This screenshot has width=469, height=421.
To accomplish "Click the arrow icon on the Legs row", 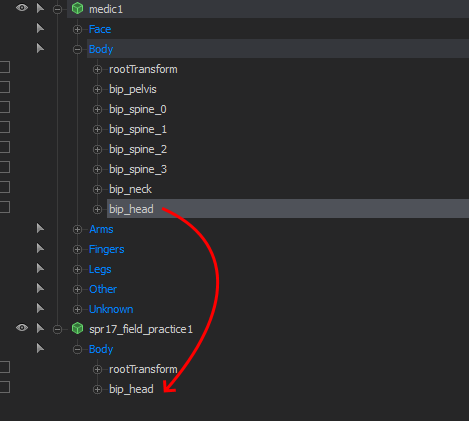I will [x=40, y=268].
